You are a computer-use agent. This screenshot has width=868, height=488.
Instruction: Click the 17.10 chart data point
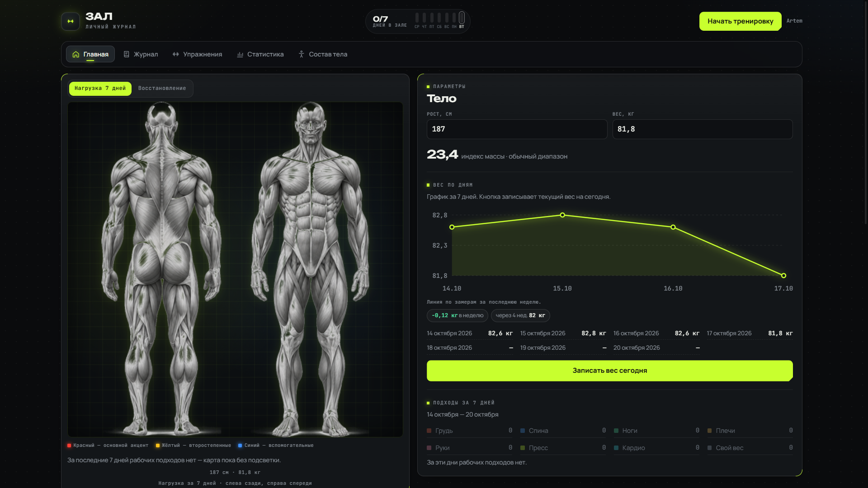pyautogui.click(x=783, y=276)
